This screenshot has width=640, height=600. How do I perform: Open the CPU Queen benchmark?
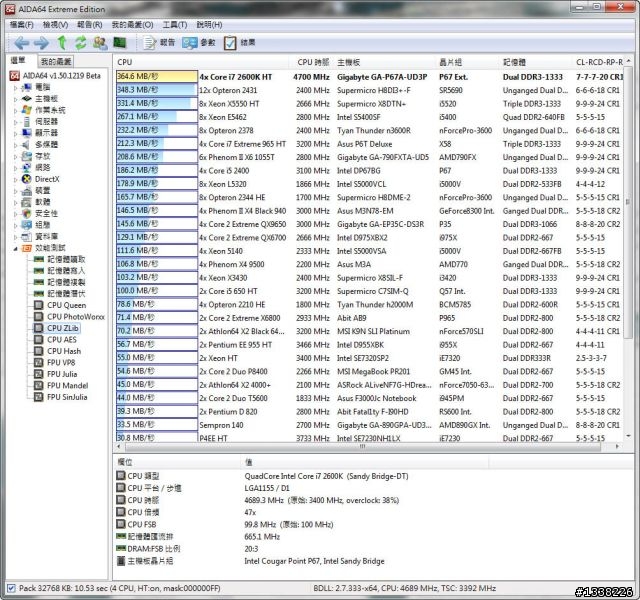point(60,305)
